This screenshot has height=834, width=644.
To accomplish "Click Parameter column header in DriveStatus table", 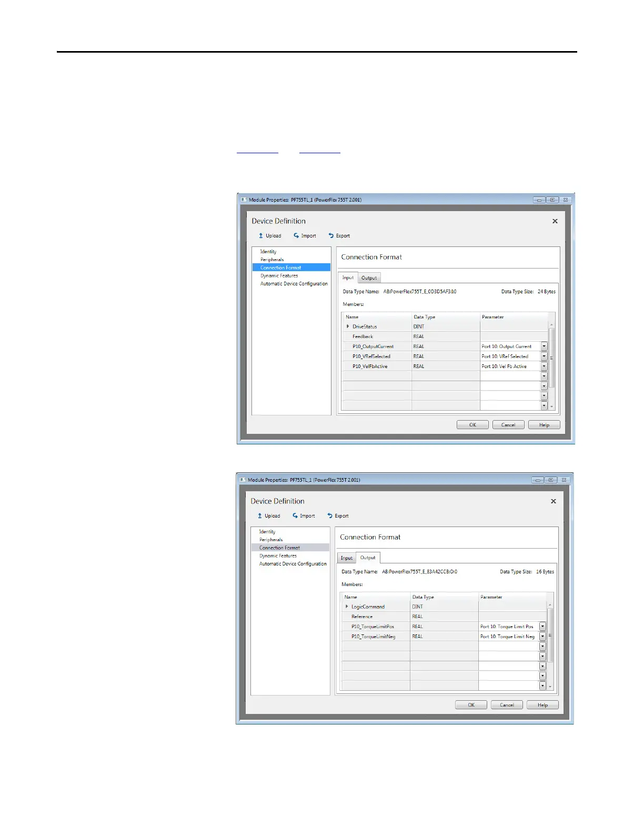I will point(514,317).
